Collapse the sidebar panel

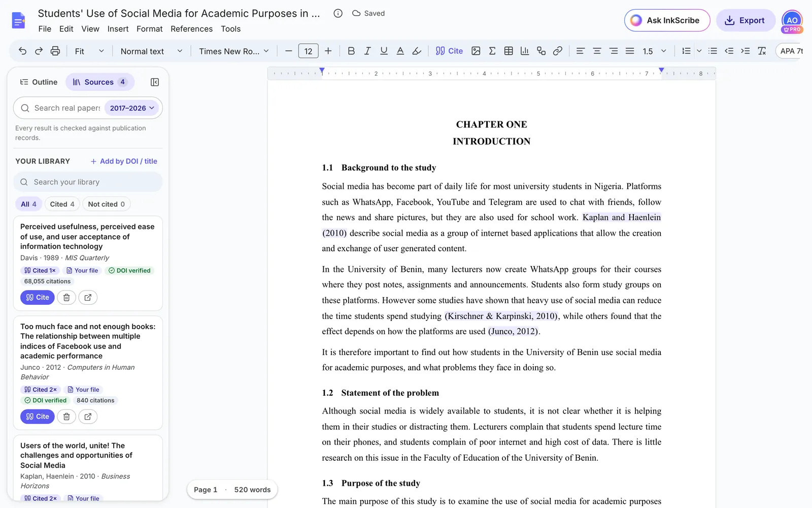[155, 82]
